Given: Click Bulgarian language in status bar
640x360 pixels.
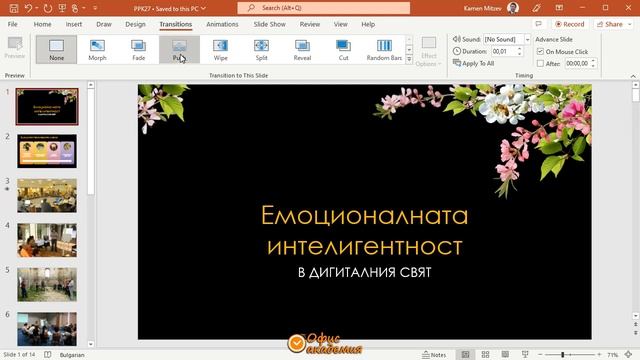Looking at the screenshot, I should 72,355.
